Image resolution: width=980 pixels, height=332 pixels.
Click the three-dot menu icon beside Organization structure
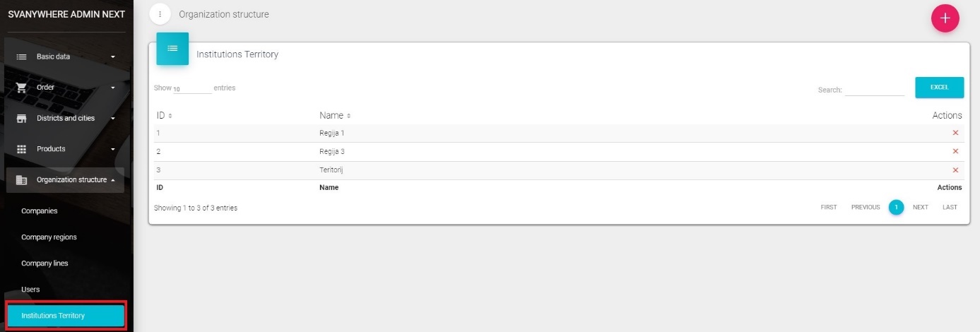tap(160, 14)
